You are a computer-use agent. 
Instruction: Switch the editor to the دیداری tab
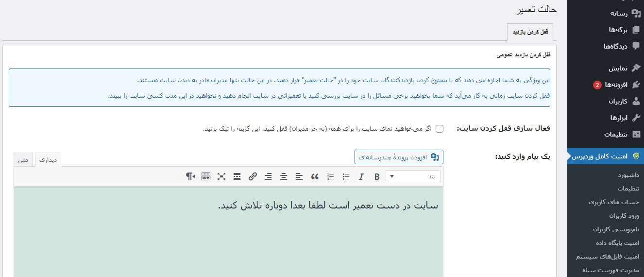[48, 159]
